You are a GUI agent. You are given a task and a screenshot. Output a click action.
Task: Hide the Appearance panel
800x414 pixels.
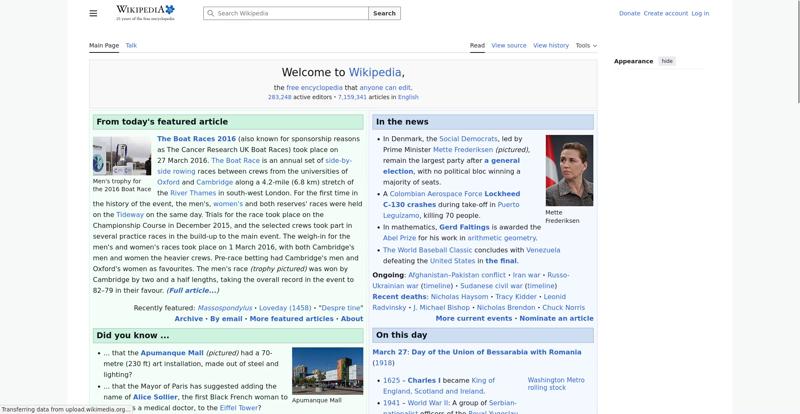667,61
